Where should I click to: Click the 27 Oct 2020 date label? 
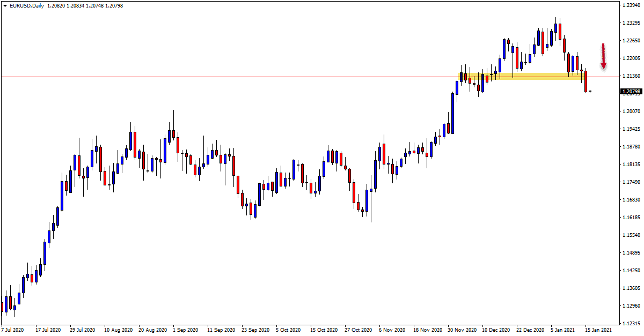[x=358, y=330]
